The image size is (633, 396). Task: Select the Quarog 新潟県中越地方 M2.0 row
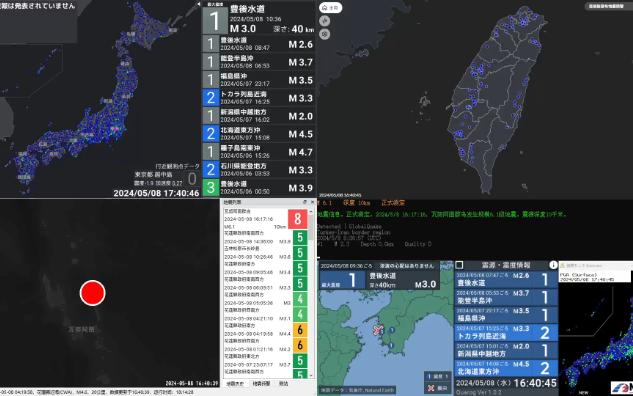click(506, 350)
